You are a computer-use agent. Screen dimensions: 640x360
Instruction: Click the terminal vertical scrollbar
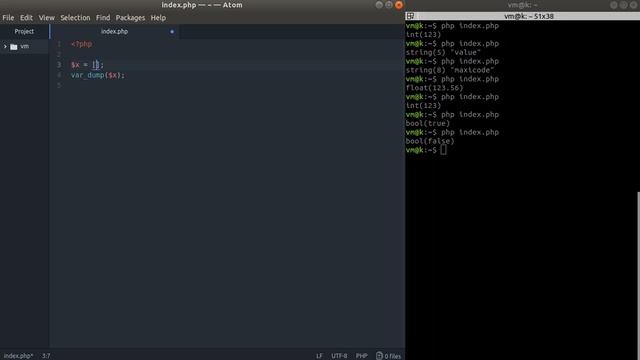coord(638,276)
